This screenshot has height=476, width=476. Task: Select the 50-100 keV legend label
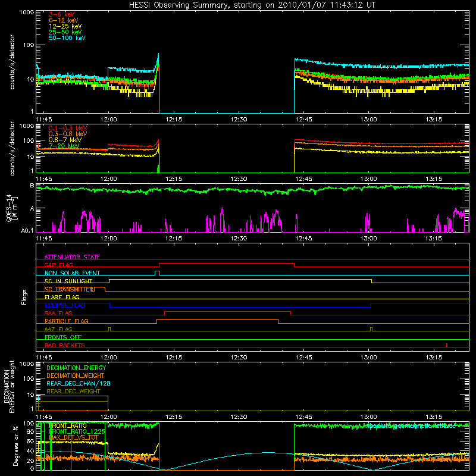coord(67,38)
